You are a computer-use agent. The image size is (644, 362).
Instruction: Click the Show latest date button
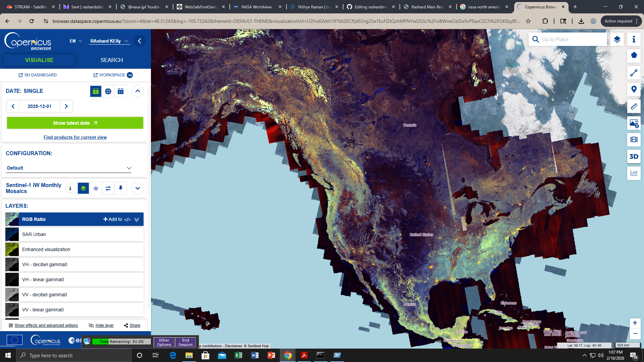[75, 123]
